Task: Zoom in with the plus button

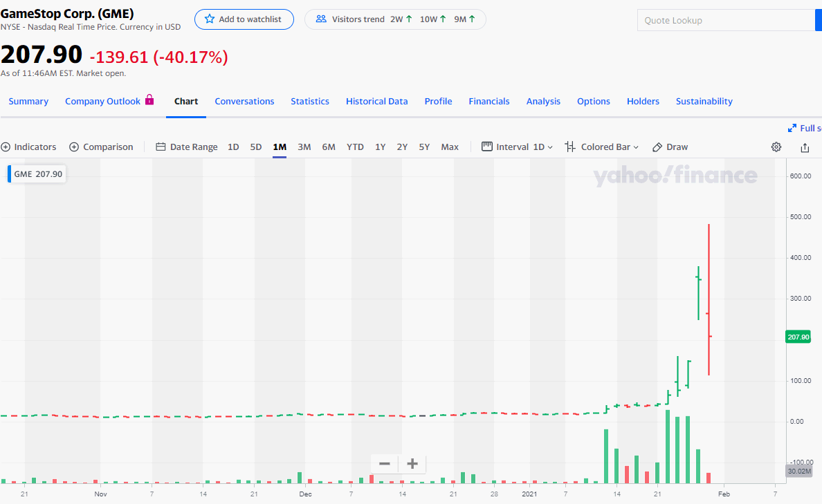Action: click(x=412, y=464)
